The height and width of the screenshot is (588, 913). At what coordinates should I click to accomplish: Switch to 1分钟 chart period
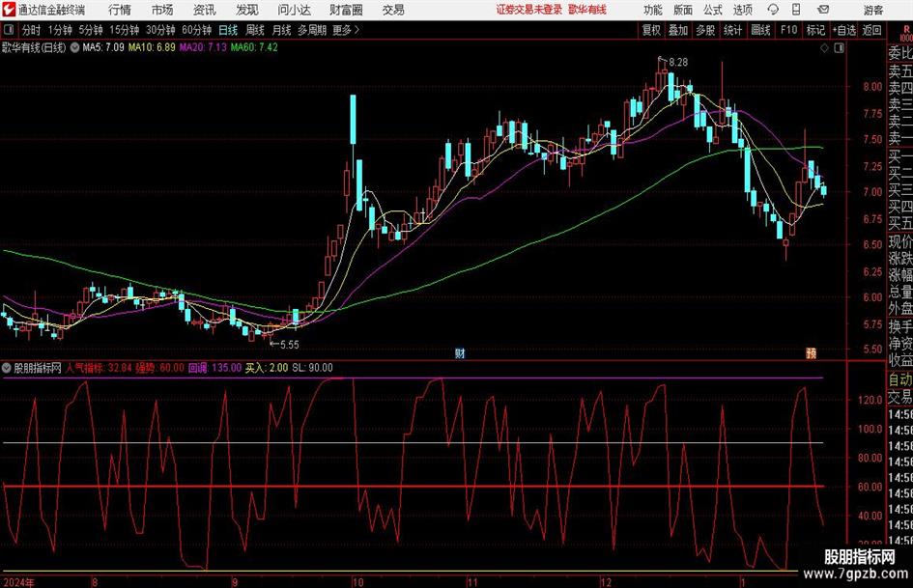(60, 30)
